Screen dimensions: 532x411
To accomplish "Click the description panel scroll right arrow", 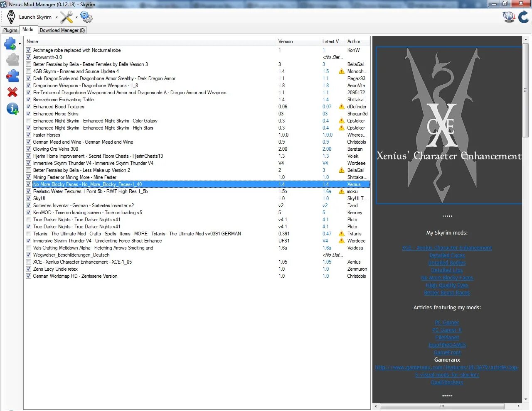I will [518, 406].
